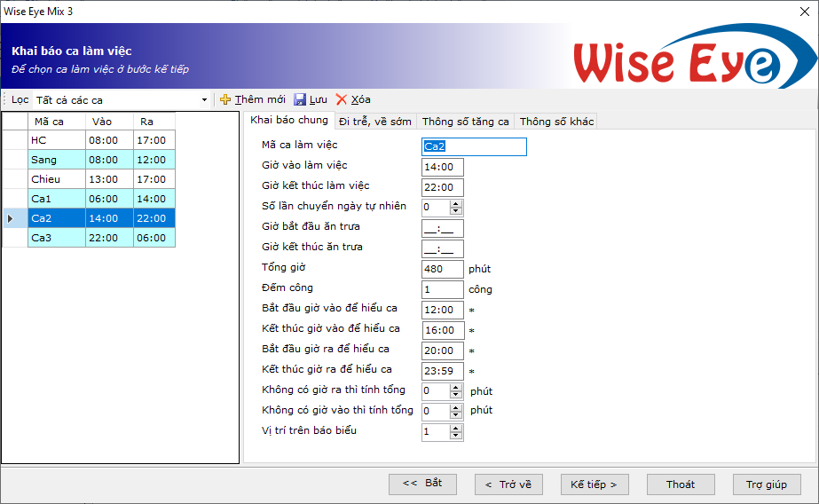Viewport: 819px width, 504px height.
Task: Click the Mã ca làm việc field
Action: tap(473, 147)
